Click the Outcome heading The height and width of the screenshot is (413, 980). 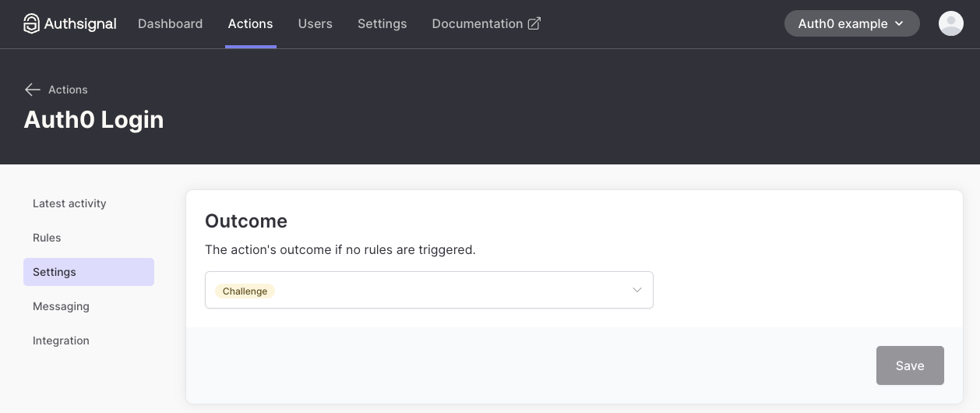[246, 221]
